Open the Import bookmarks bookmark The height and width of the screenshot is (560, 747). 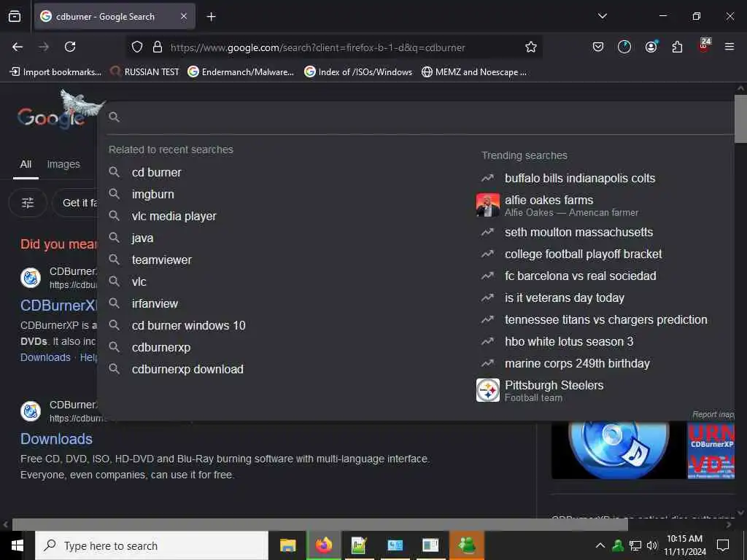(55, 72)
